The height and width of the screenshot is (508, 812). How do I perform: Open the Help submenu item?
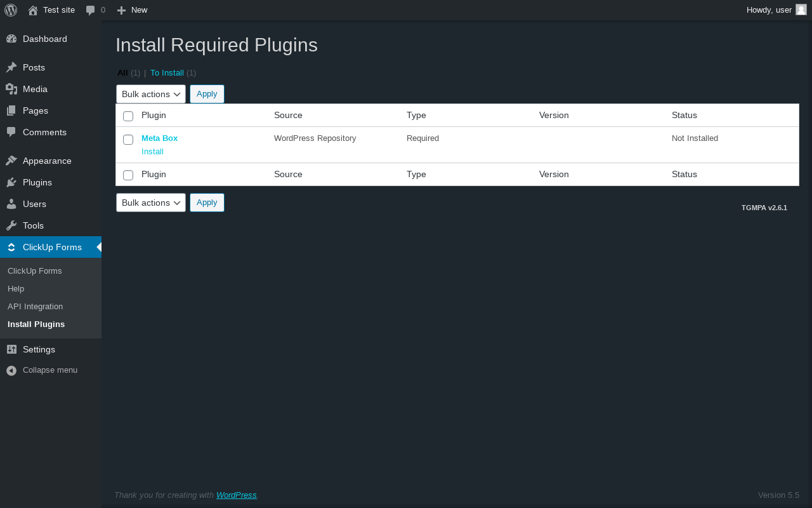16,289
